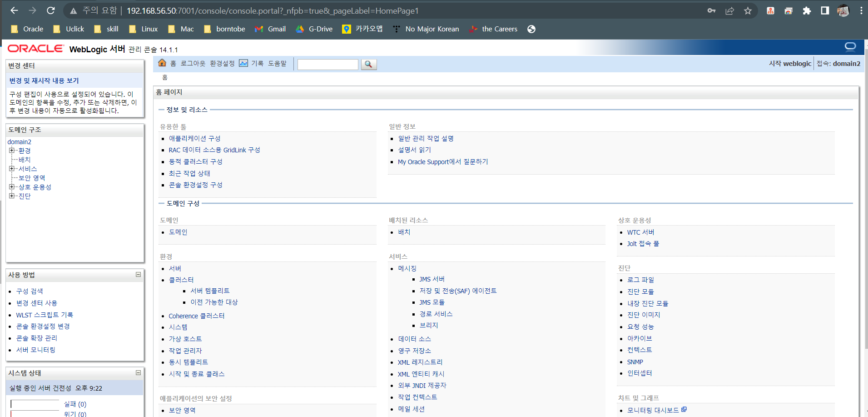Click the browser forward arrow
The image size is (868, 417).
pyautogui.click(x=32, y=10)
